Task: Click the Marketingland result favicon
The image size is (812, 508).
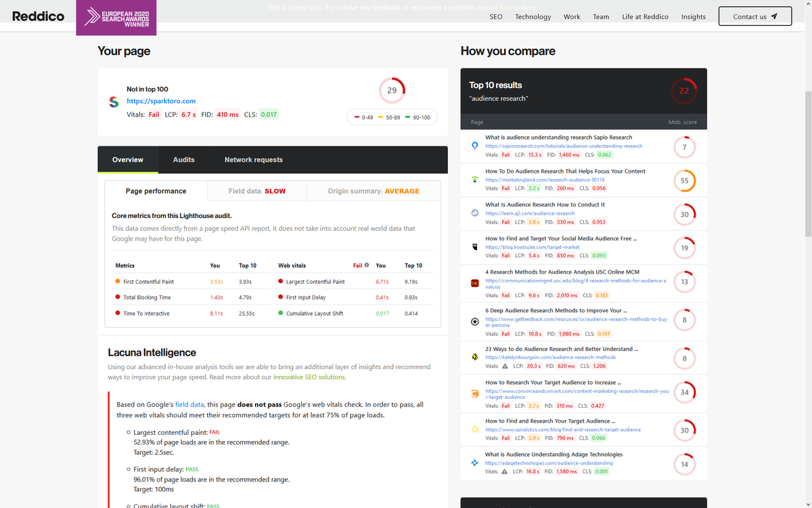Action: [475, 179]
